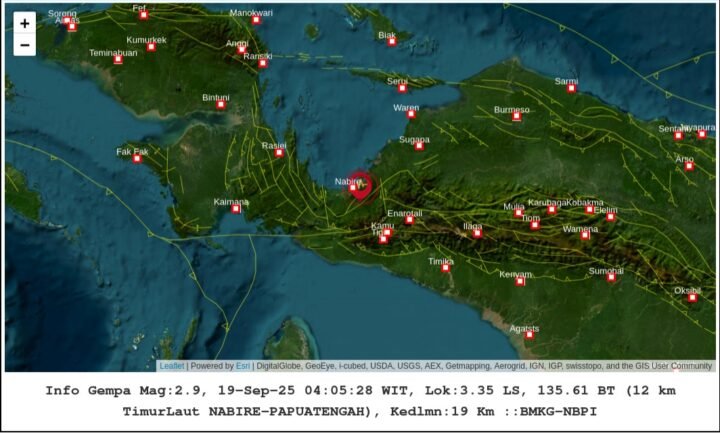
Task: Select the Fak Fak city marker
Action: tap(138, 158)
